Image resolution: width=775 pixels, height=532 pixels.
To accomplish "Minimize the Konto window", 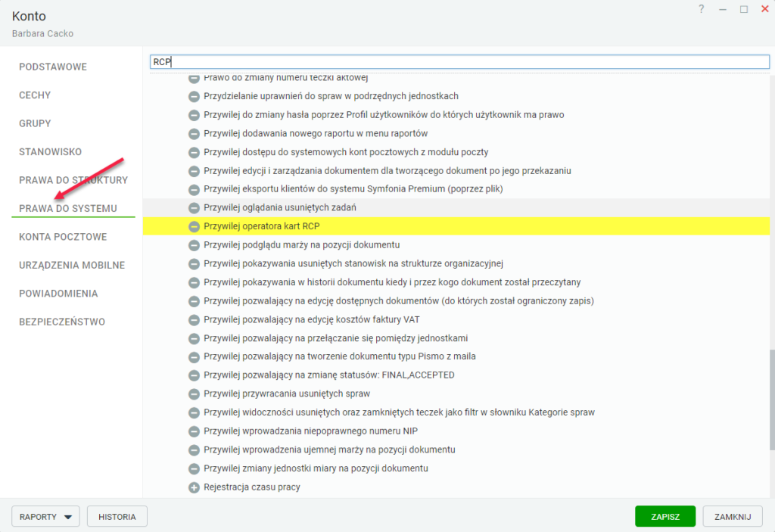I will 723,9.
